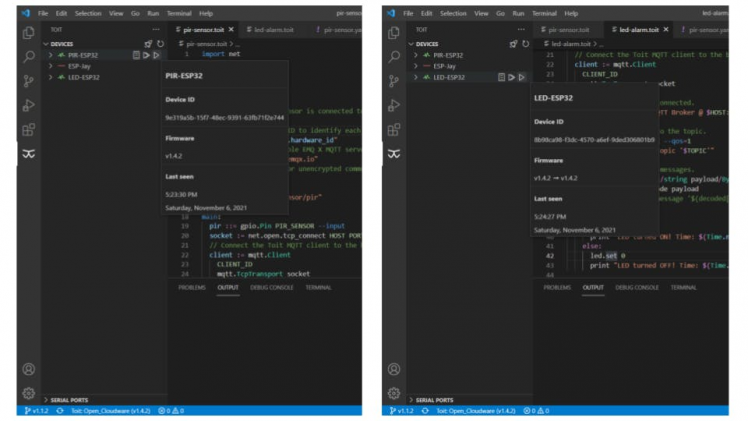The width and height of the screenshot is (748, 421).
Task: Switch to led-alarm.toit tab in left window
Action: point(271,31)
